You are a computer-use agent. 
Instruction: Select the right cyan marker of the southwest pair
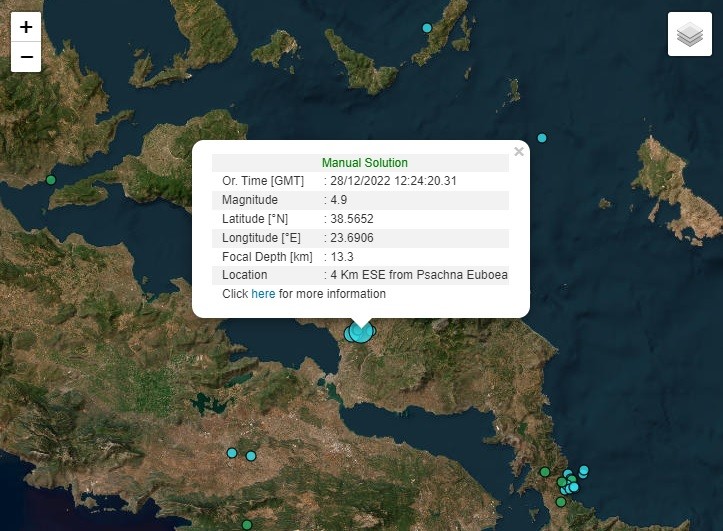(x=251, y=456)
